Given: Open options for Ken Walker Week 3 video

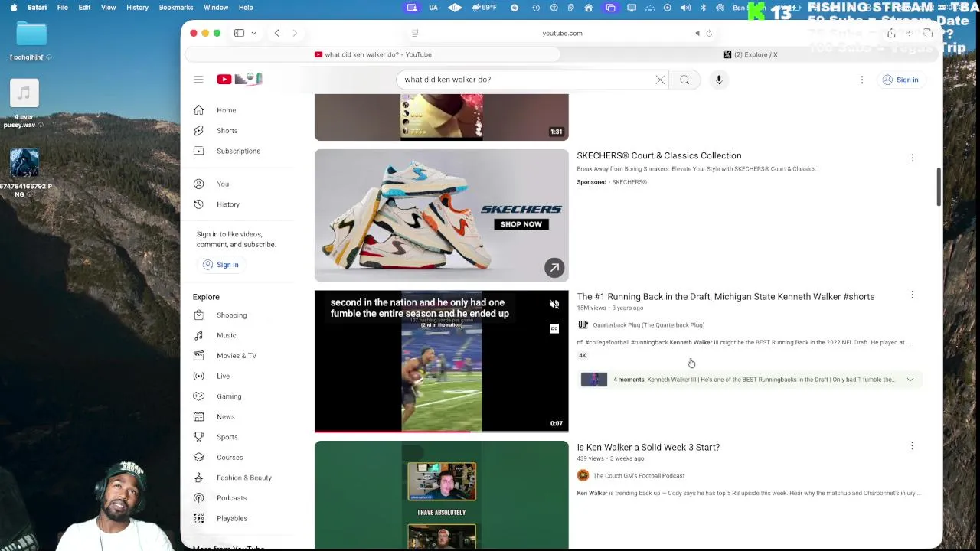Looking at the screenshot, I should 912,445.
